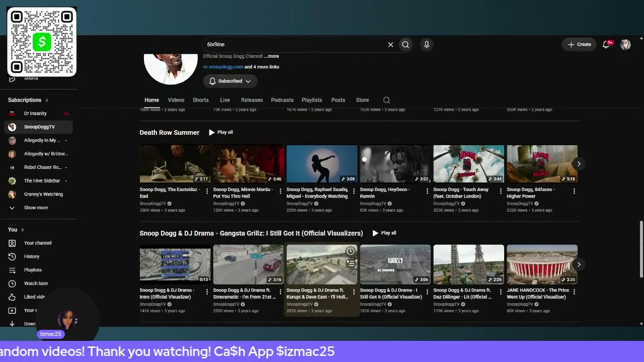Screen dimensions: 644x362
Task: Expand the Subscriptions section
Action: (x=28, y=100)
